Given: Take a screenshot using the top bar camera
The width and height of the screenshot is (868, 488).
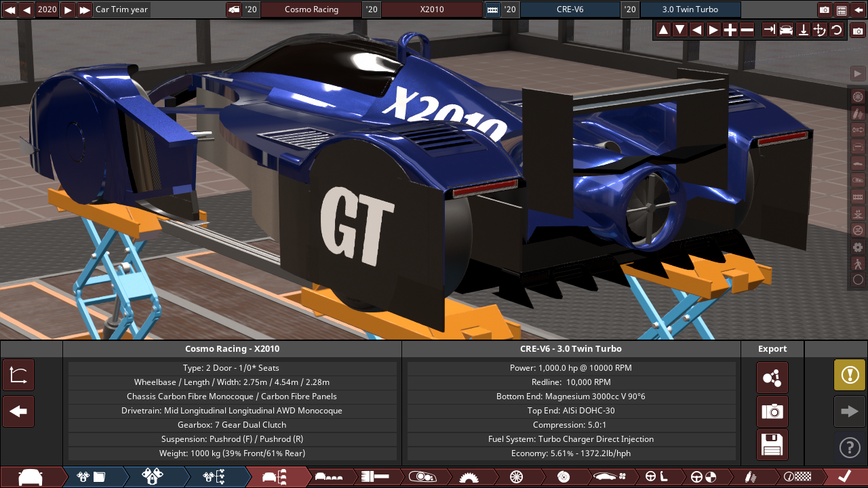Looking at the screenshot, I should click(825, 9).
